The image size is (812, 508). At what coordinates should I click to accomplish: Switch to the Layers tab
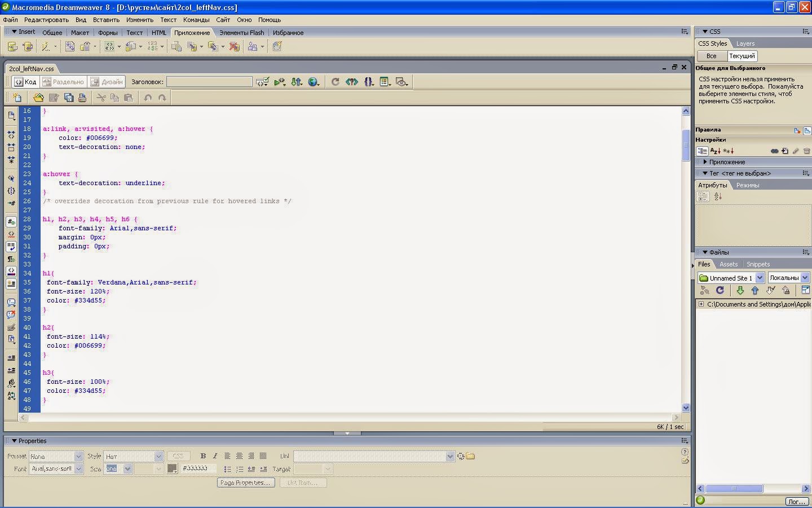coord(745,43)
